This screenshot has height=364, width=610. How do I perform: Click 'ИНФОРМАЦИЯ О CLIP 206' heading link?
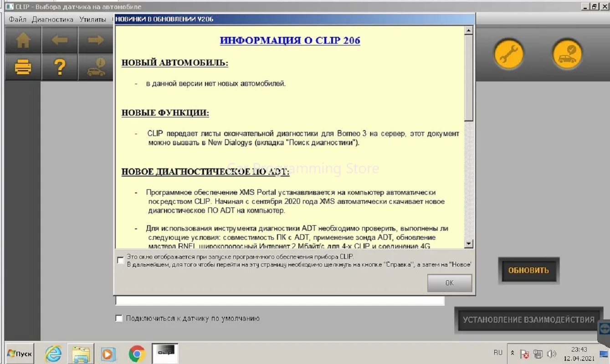coord(290,40)
